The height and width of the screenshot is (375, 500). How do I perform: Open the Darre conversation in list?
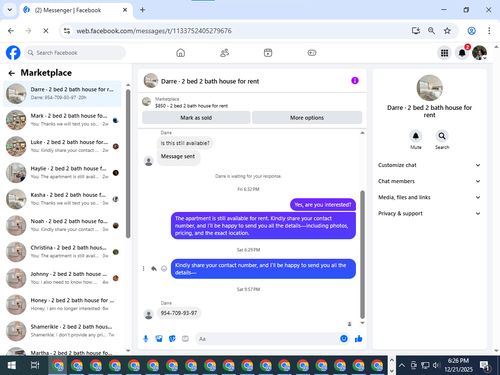[62, 94]
